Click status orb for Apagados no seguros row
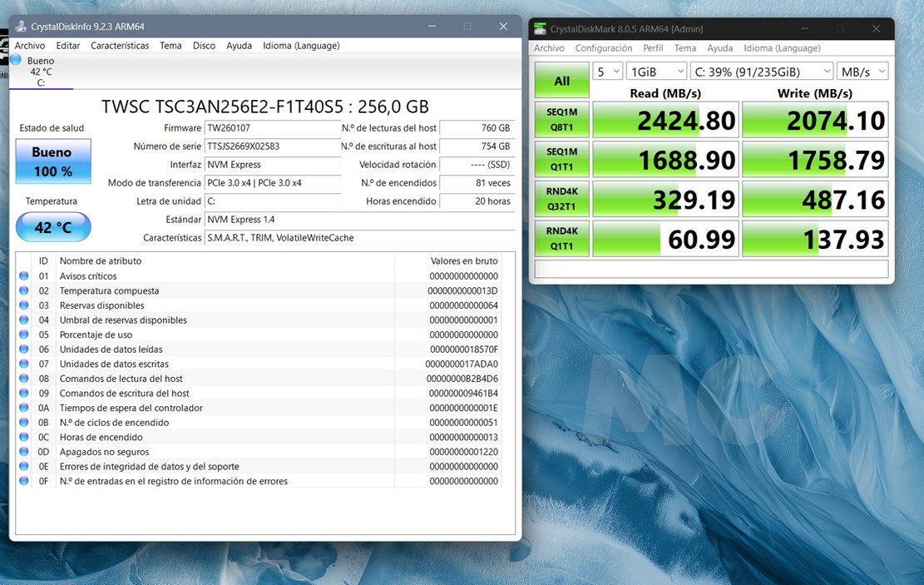The height and width of the screenshot is (585, 924). tap(23, 452)
